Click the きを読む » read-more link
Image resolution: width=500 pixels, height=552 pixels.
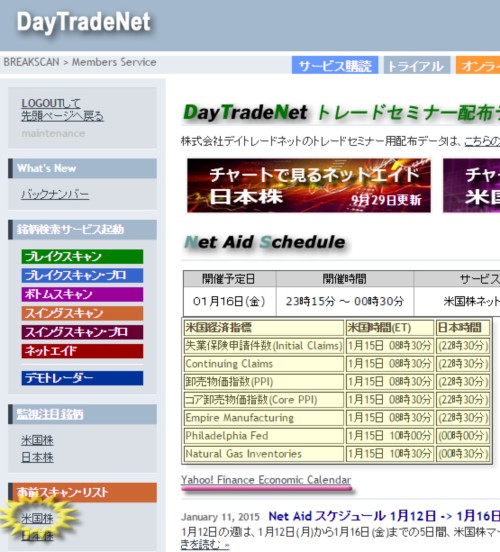[x=205, y=545]
